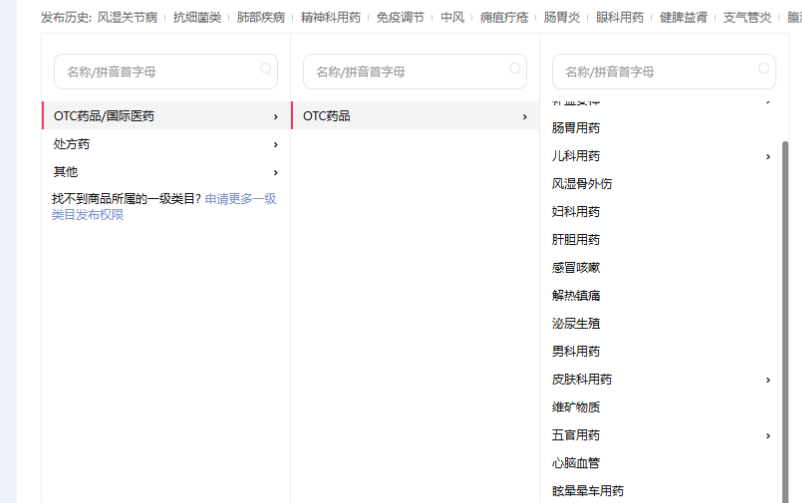This screenshot has height=503, width=802.
Task: Click search icon in second category column
Action: click(x=515, y=69)
